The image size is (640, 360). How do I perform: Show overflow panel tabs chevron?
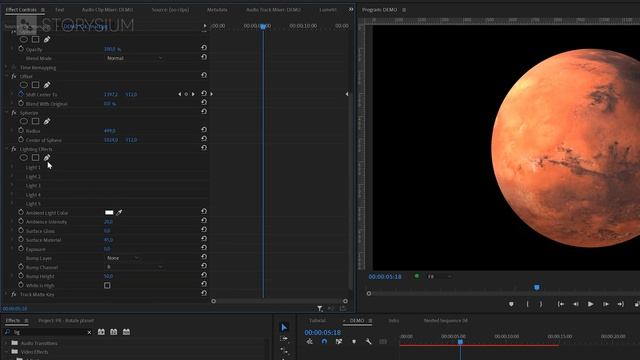click(351, 9)
